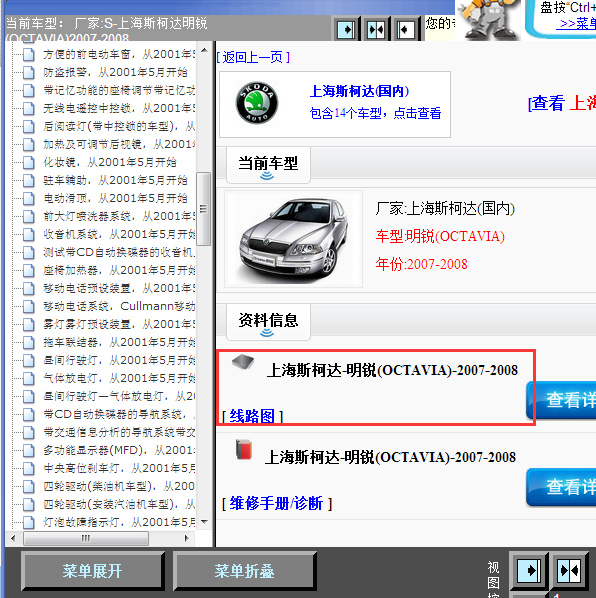Select the 资料信息 tab header
The height and width of the screenshot is (598, 596).
tap(268, 322)
